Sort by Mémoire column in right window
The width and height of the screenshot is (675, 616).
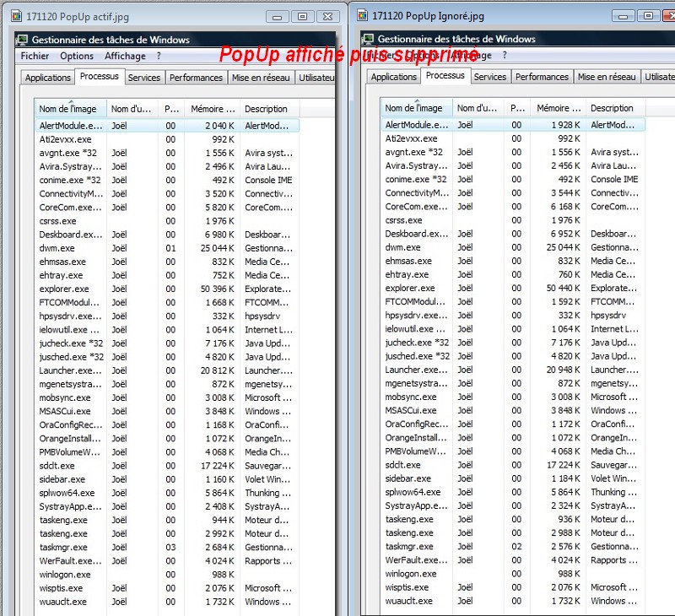pyautogui.click(x=559, y=108)
